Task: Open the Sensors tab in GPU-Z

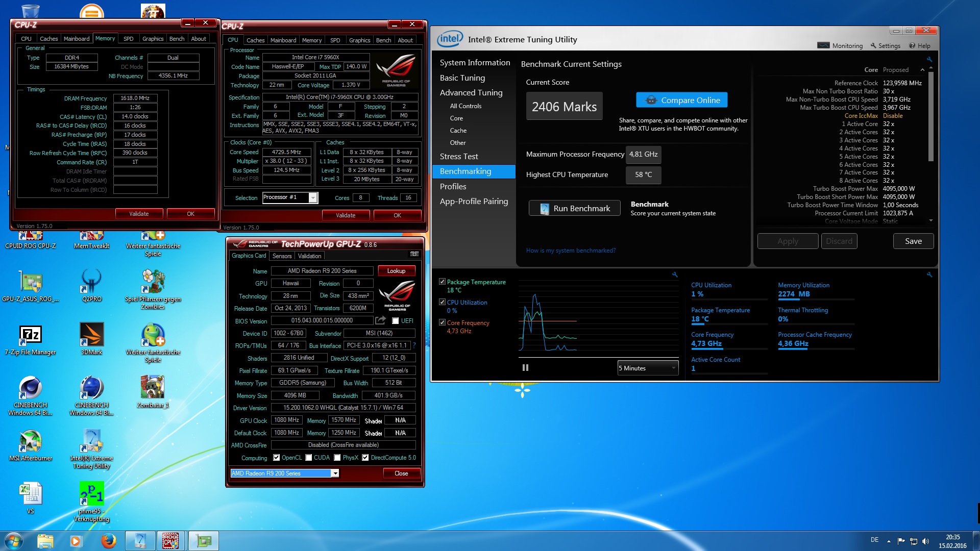Action: pos(282,256)
